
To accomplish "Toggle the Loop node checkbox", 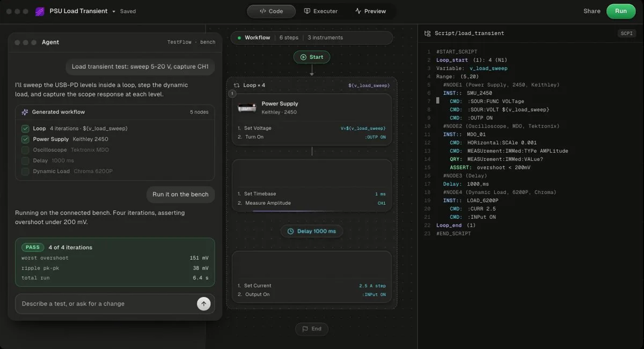I will click(x=25, y=129).
